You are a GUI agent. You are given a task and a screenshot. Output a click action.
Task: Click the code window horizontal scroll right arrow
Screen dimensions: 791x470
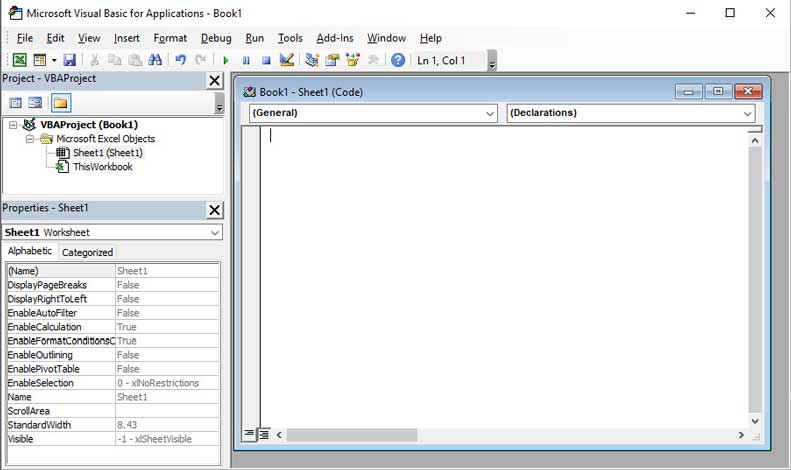[x=741, y=434]
